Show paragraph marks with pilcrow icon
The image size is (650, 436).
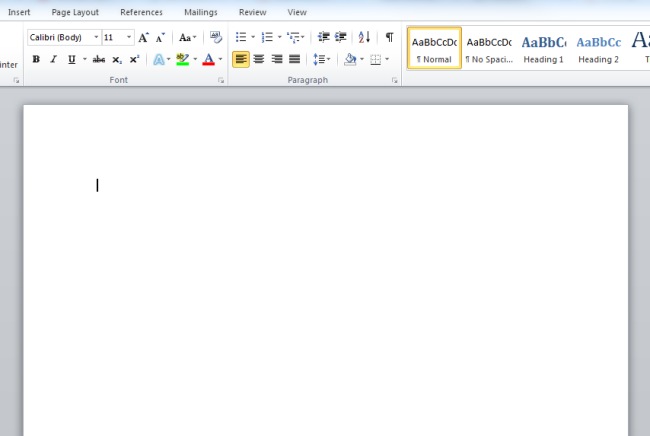click(x=389, y=38)
